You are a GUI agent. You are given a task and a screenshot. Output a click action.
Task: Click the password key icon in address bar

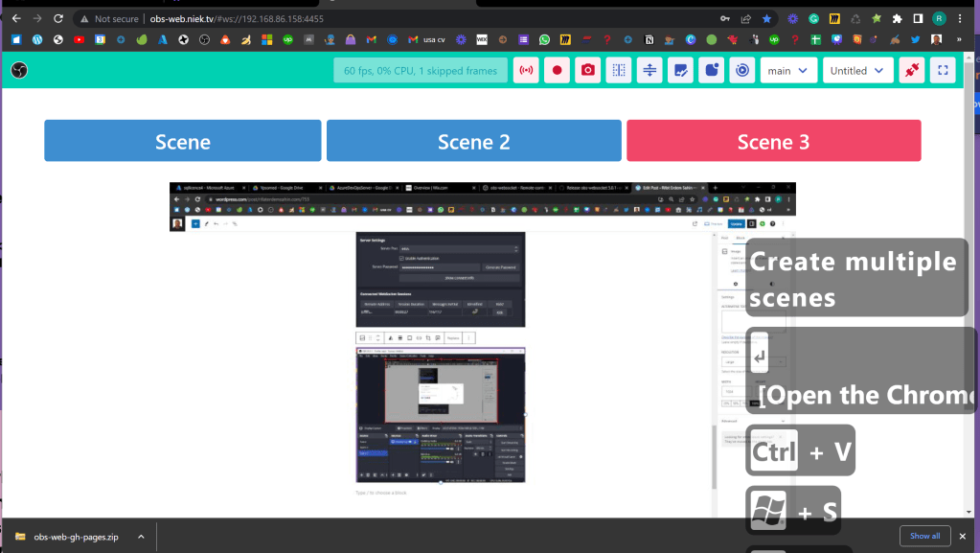point(725,19)
